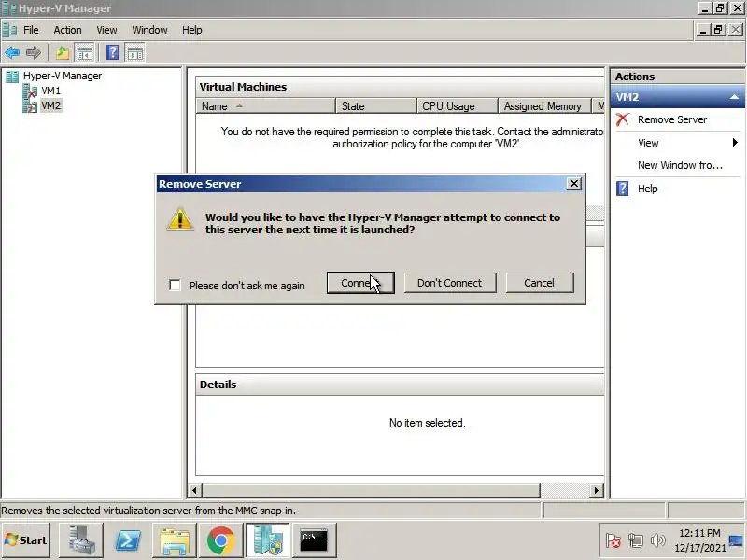Click the CPU Usage column header
This screenshot has height=560, width=747.
(457, 106)
